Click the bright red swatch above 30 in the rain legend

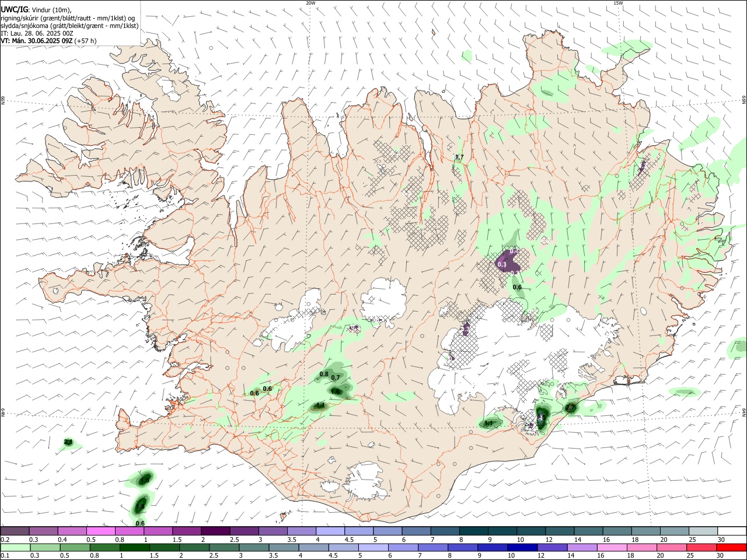point(731,547)
